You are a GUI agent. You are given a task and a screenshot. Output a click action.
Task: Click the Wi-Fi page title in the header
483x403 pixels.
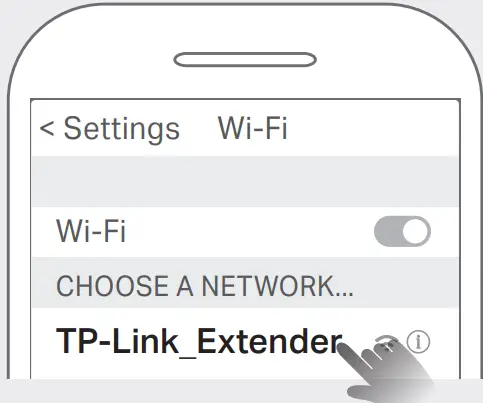[x=252, y=128]
